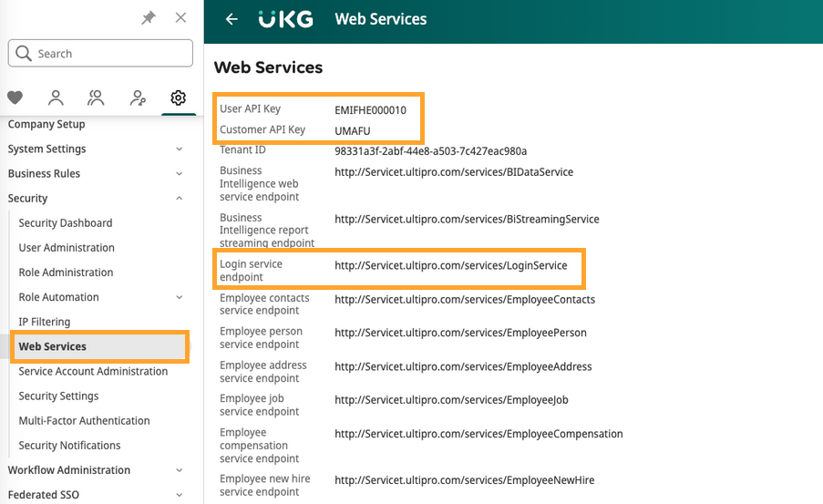This screenshot has width=823, height=504.
Task: Click the BIDataService endpoint URL
Action: point(454,172)
